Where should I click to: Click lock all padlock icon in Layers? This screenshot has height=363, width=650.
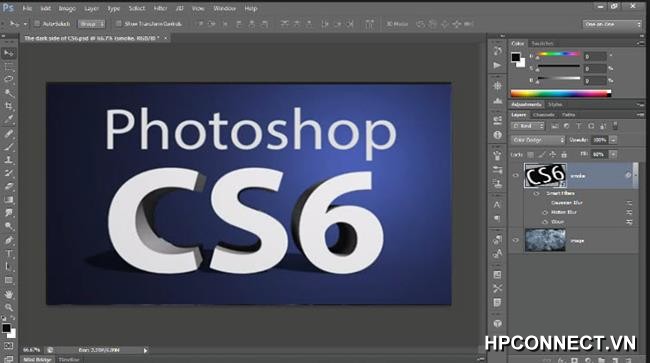[564, 155]
